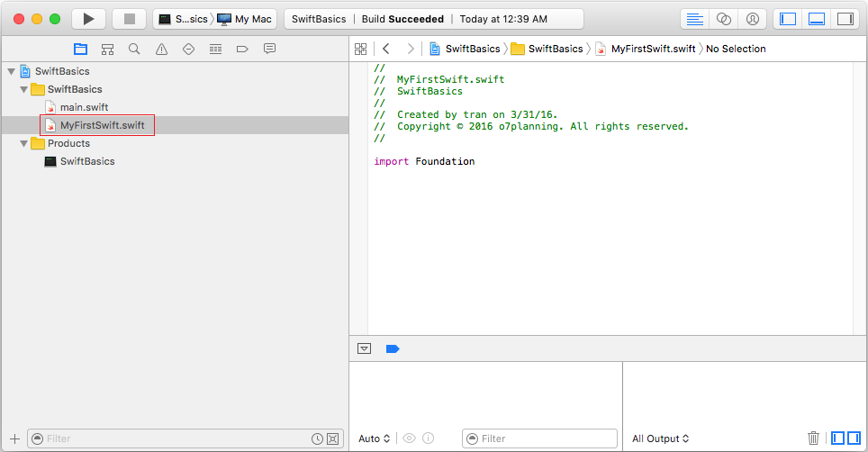
Task: Show only recently edited files
Action: tap(317, 438)
